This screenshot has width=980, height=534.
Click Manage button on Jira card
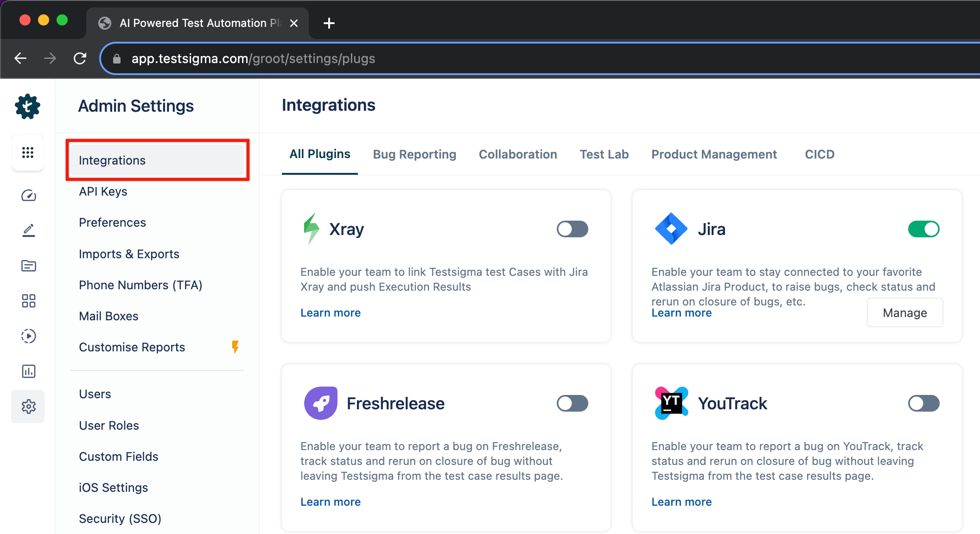905,313
